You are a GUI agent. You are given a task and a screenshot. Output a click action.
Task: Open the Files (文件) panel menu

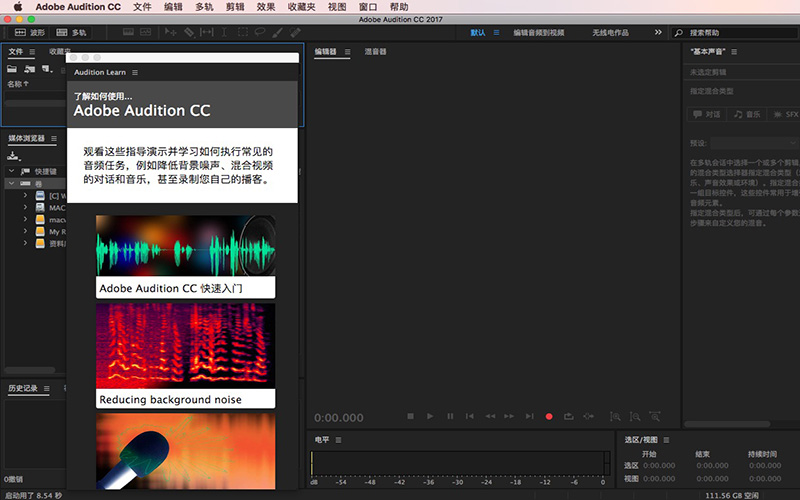(x=32, y=52)
